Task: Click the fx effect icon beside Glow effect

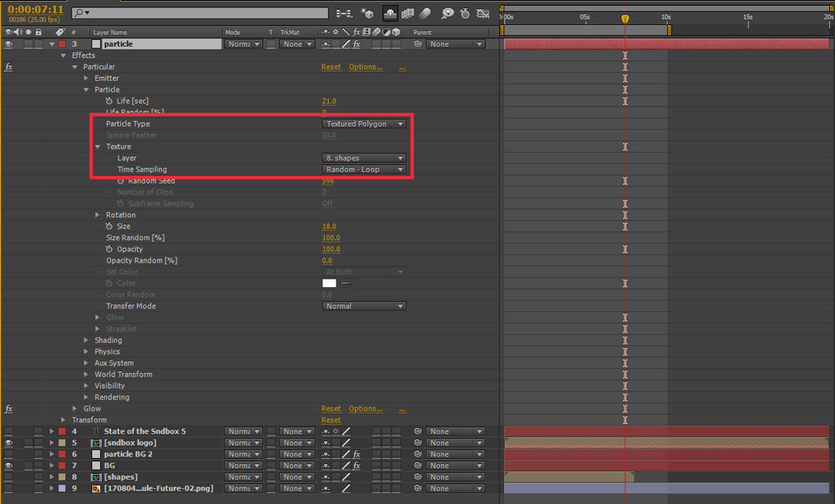Action: 8,409
